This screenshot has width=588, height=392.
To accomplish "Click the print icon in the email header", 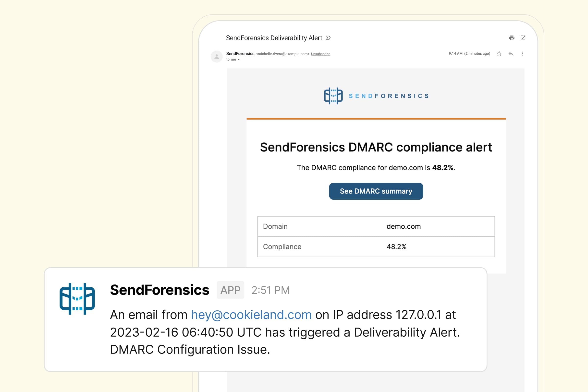I will tap(512, 38).
